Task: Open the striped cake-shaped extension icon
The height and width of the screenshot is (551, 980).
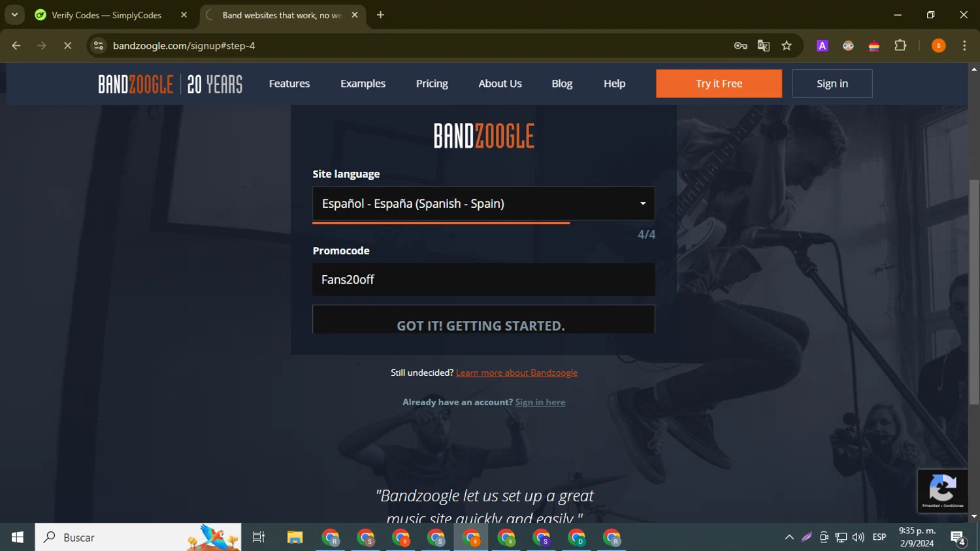Action: click(874, 46)
